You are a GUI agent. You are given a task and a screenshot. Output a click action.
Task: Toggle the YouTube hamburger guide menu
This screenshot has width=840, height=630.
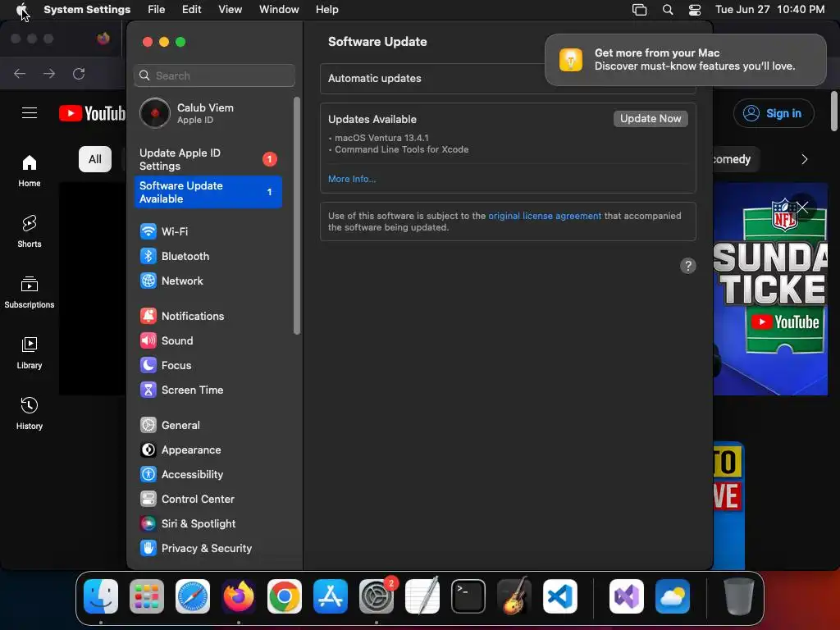[30, 113]
